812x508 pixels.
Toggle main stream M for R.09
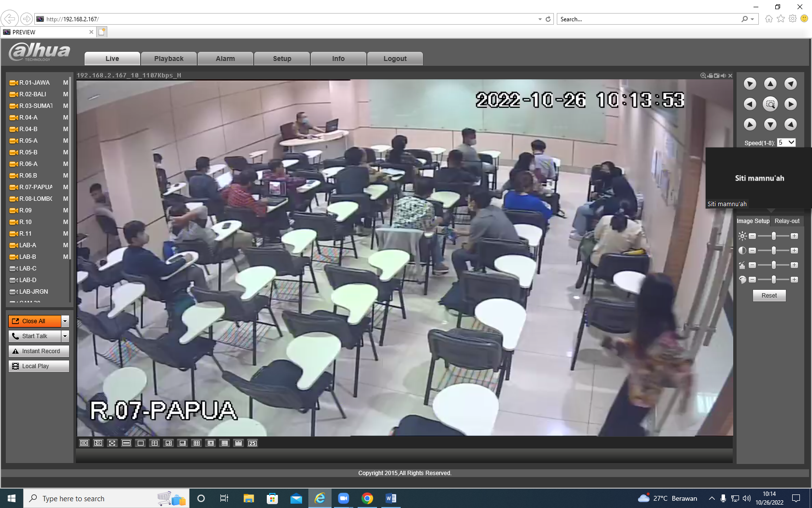coord(66,210)
